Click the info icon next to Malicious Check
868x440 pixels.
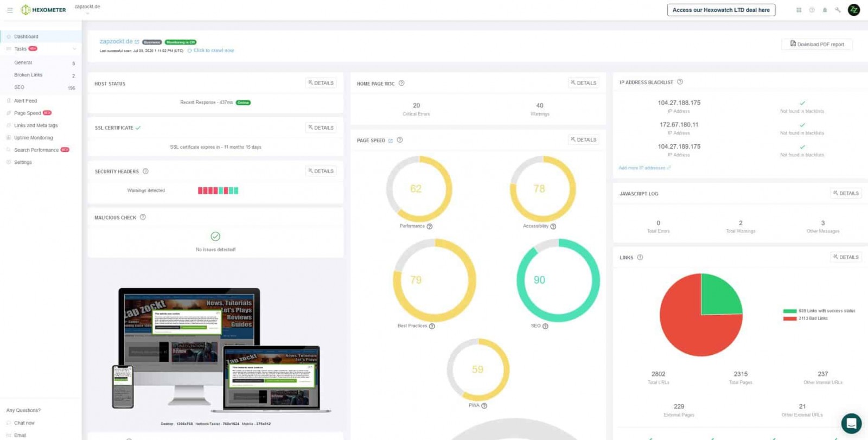point(143,217)
